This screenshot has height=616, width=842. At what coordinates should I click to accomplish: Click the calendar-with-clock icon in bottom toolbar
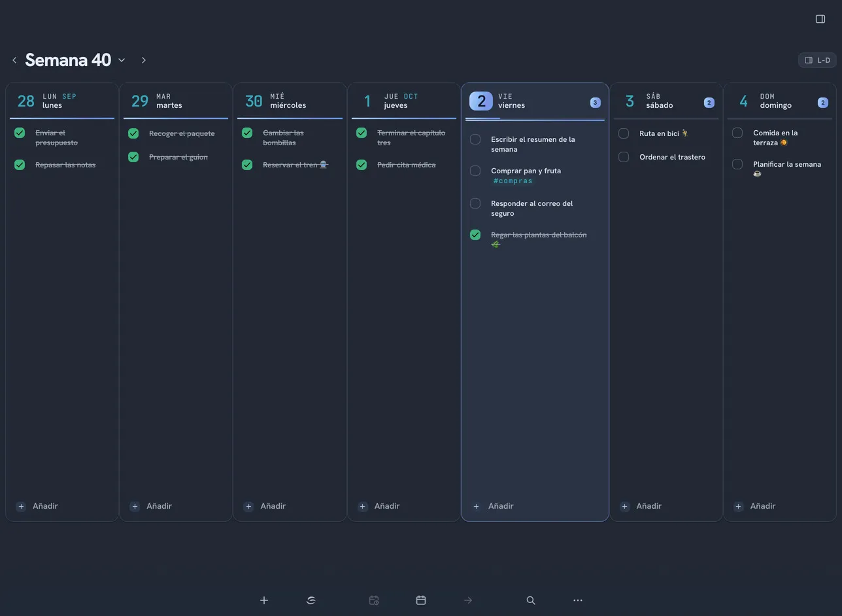[x=374, y=600]
